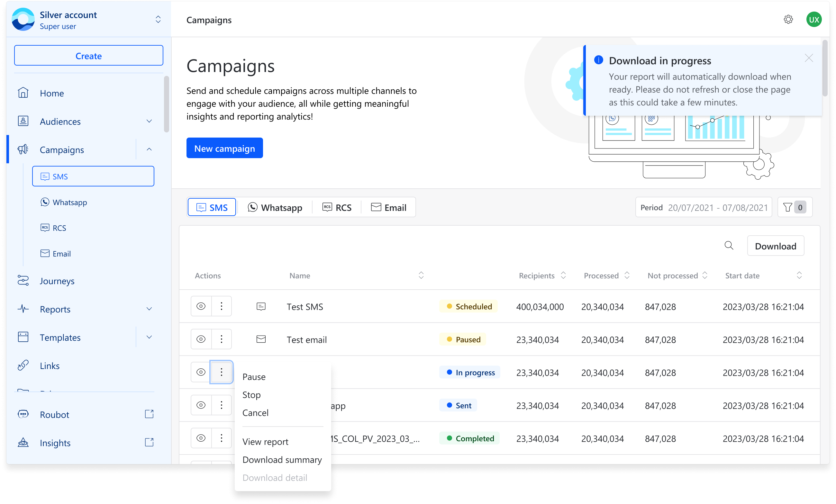Click the eye icon for Test email row

(201, 339)
